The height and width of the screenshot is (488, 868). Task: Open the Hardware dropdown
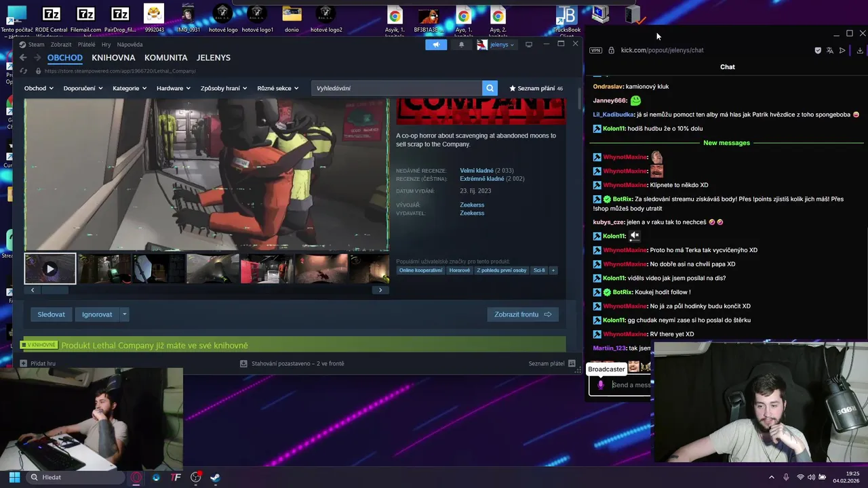coord(174,88)
